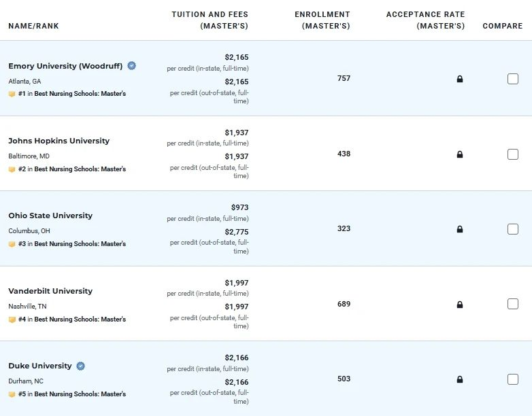Select Ohio State University for comparison
The width and height of the screenshot is (532, 416).
click(513, 229)
